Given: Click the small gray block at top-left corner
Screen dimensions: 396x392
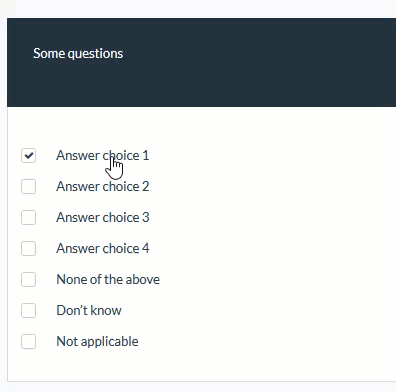Looking at the screenshot, I should [x=8, y=8].
